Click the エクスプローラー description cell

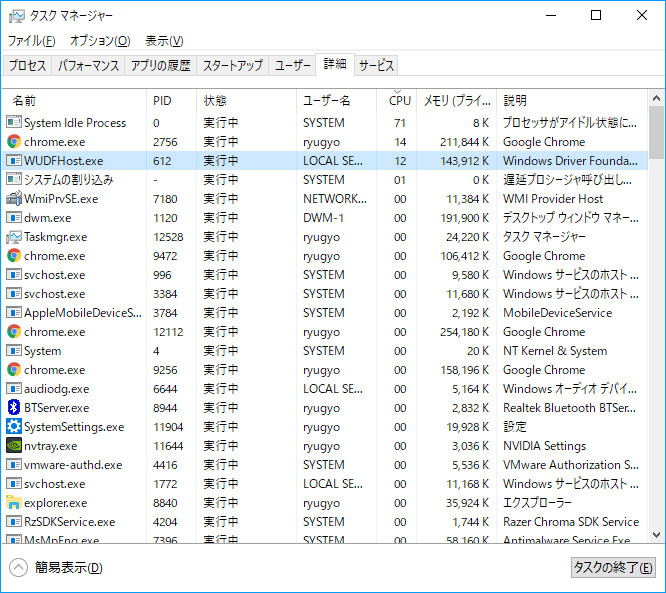537,503
